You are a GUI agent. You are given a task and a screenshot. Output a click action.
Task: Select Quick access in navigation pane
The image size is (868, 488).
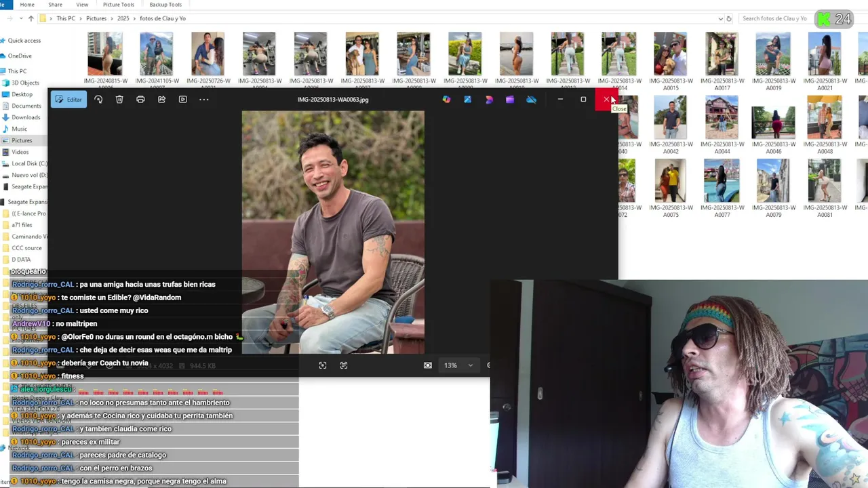(x=24, y=41)
